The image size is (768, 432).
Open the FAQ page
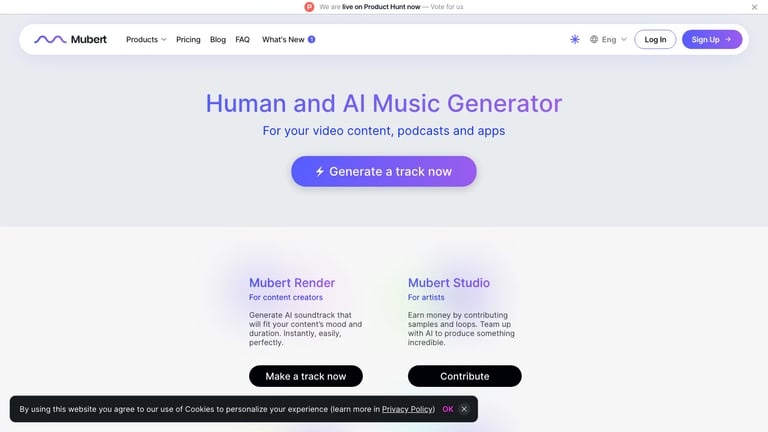tap(242, 39)
